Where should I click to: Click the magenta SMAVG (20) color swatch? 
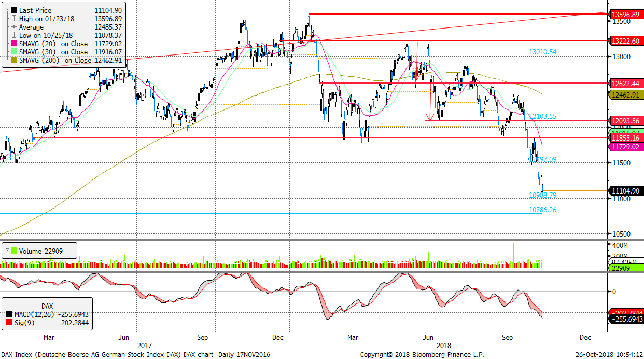point(13,44)
